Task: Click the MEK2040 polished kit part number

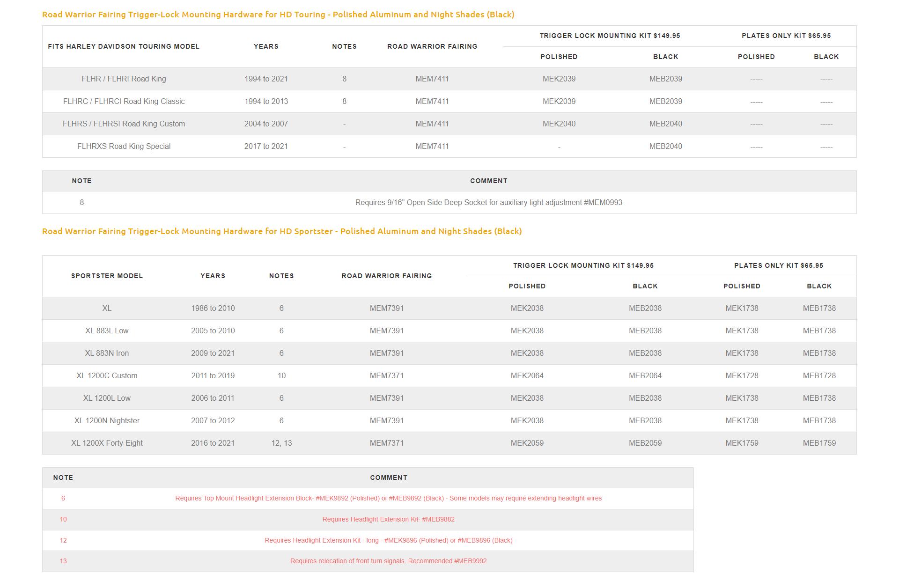Action: (559, 124)
